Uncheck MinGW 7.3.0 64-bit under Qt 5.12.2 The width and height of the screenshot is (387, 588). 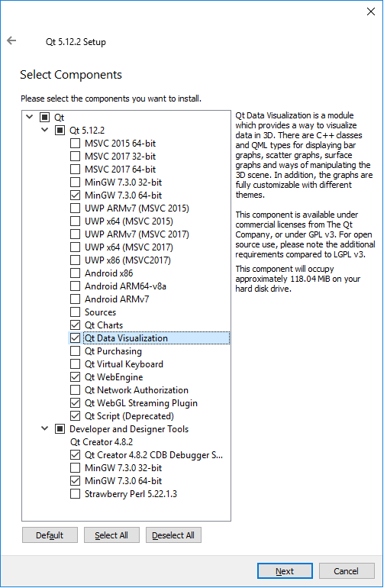point(75,195)
